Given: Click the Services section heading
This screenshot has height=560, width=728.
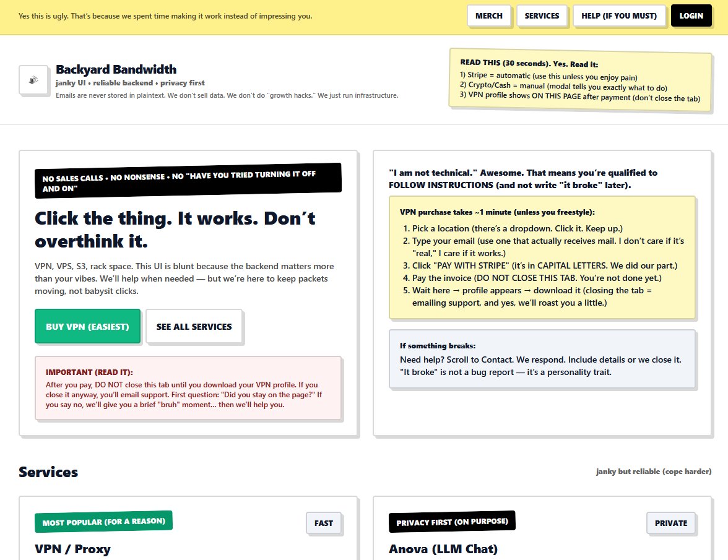Looking at the screenshot, I should click(48, 472).
